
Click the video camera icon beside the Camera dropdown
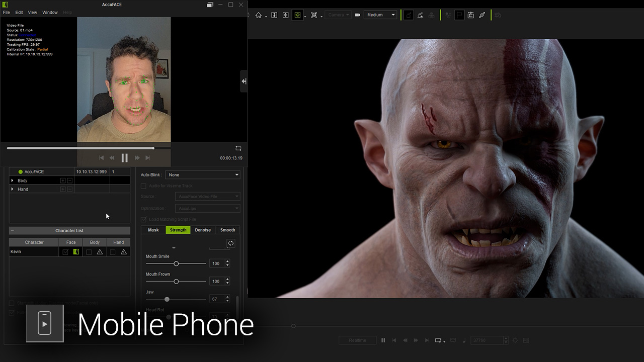[358, 15]
